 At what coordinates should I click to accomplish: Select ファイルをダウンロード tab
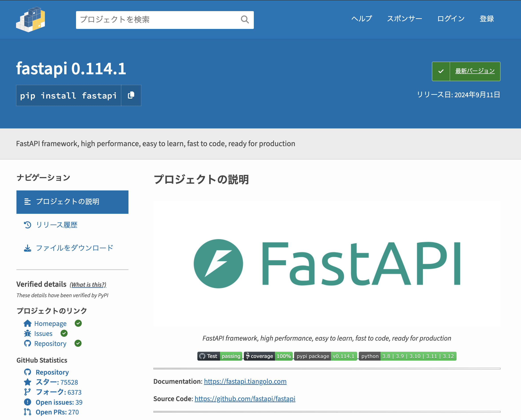coord(74,248)
